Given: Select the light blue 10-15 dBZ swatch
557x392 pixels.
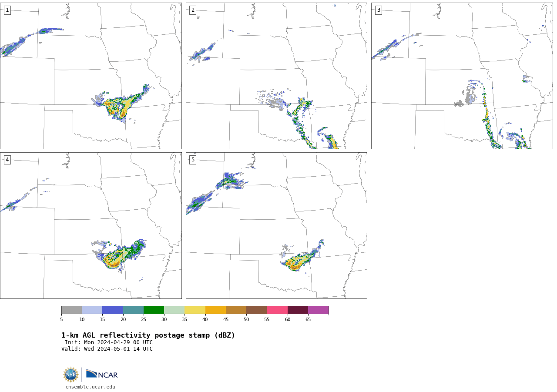Looking at the screenshot, I should tap(92, 310).
